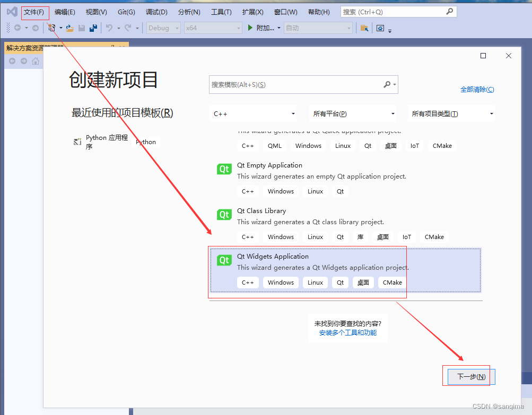
Task: Open the 所有项目类型 project type dropdown
Action: coord(451,114)
